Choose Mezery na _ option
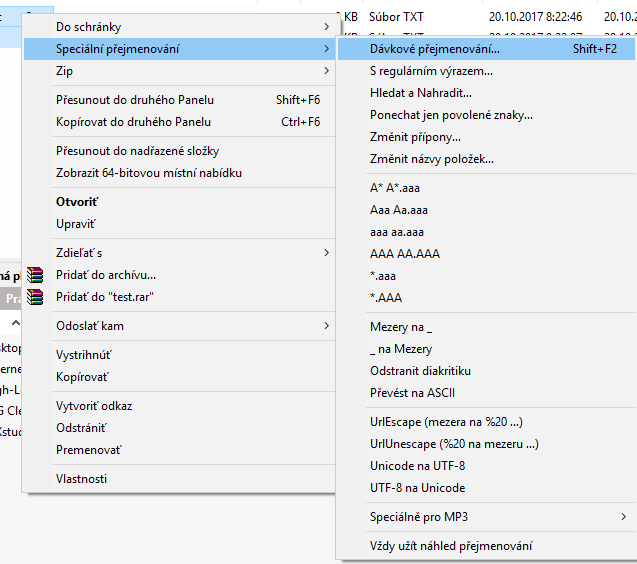Image resolution: width=637 pixels, height=564 pixels. (401, 327)
